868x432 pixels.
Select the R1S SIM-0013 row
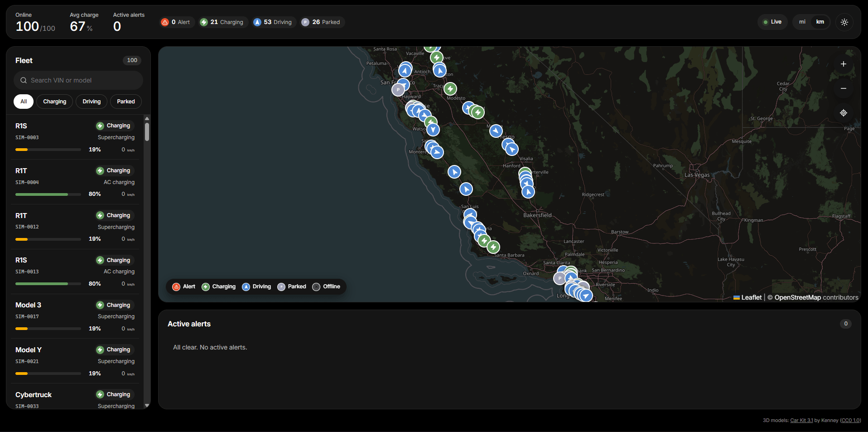[x=75, y=271]
